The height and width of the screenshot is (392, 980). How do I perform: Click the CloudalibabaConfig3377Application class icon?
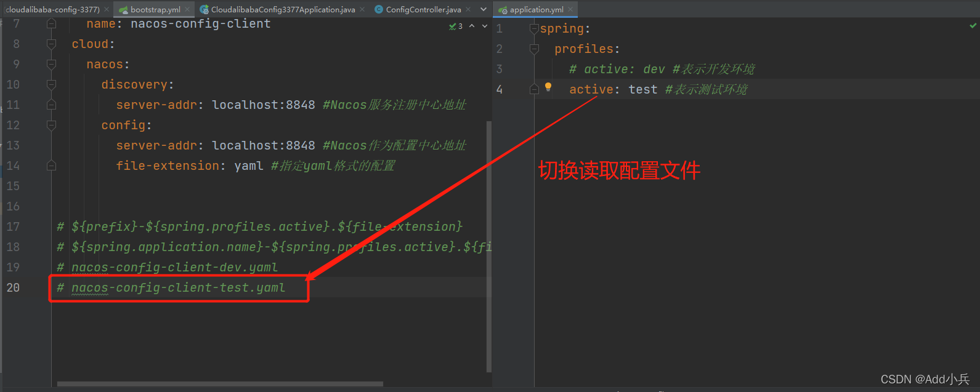(x=204, y=9)
